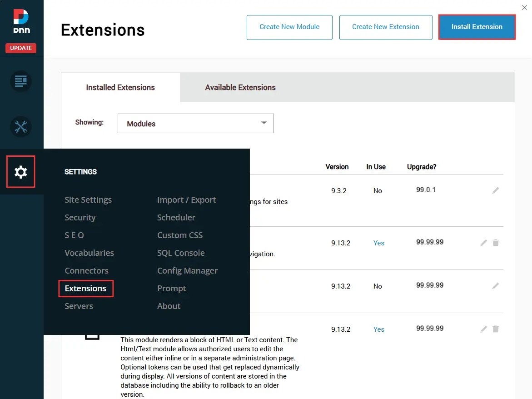Select Extensions from the Settings menu

tap(86, 288)
